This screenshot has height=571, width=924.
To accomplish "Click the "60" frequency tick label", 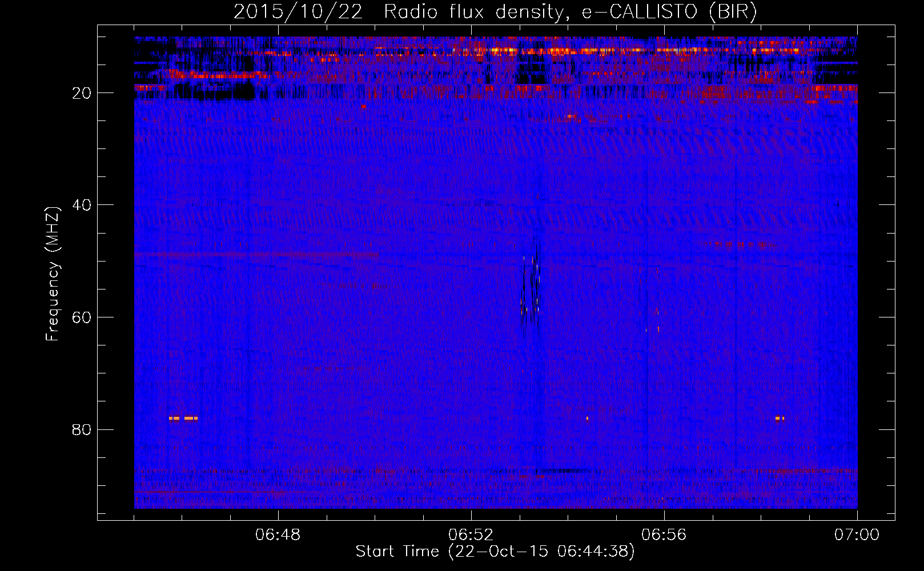I will coord(82,317).
